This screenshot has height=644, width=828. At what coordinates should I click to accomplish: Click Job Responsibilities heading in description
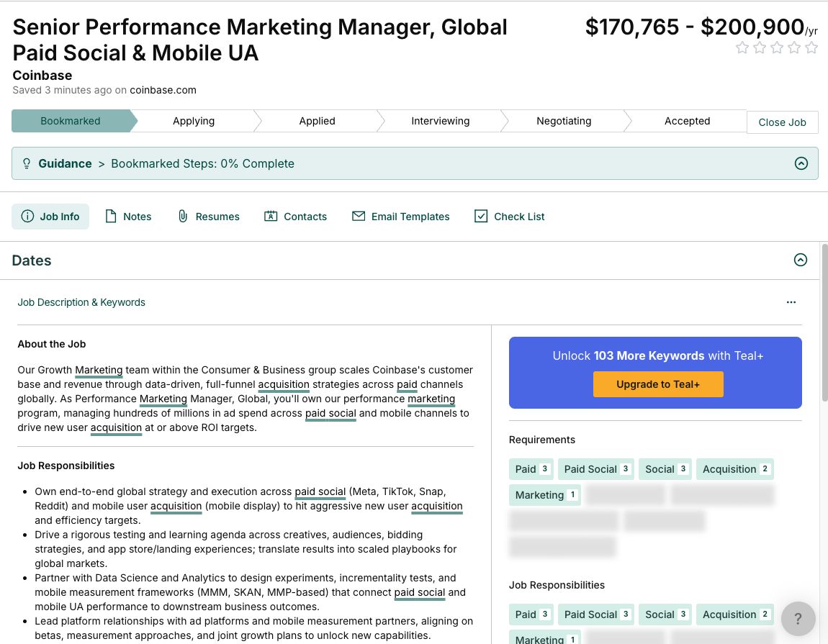[x=66, y=466]
